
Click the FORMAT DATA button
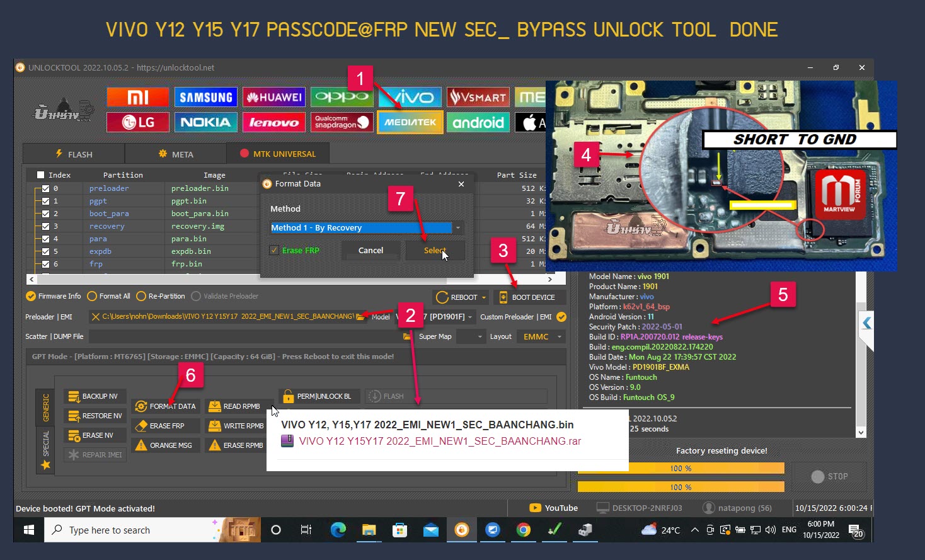[166, 406]
